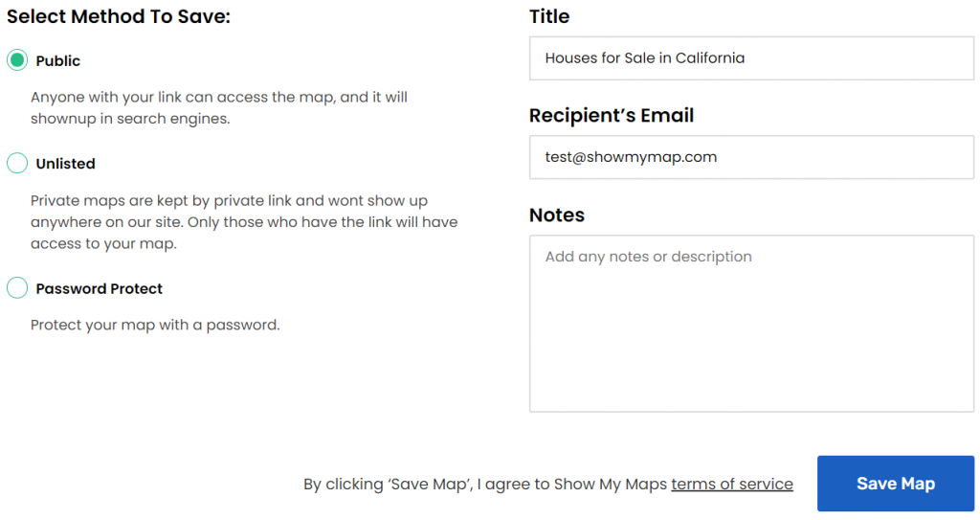980x520 pixels.
Task: Click inside the Notes text area
Action: pyautogui.click(x=751, y=326)
